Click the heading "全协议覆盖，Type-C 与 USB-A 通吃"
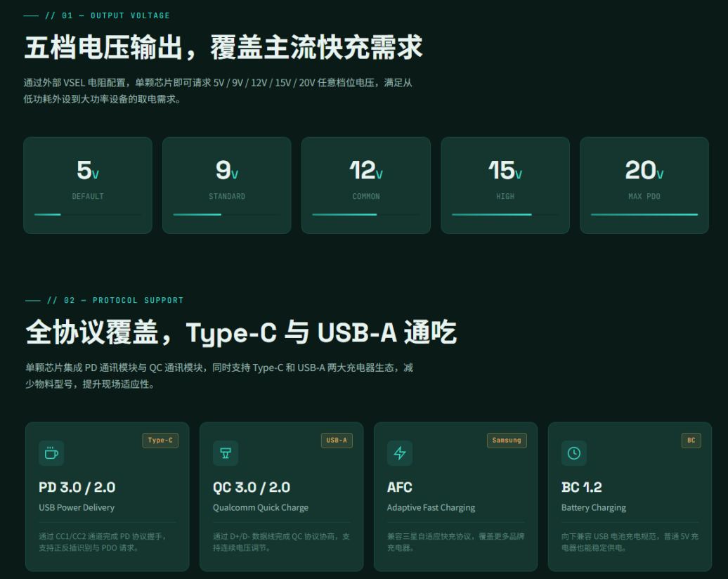The image size is (728, 579). point(241,332)
